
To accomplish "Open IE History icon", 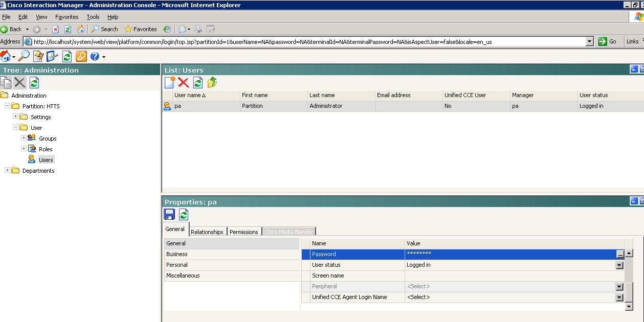I will 167,29.
